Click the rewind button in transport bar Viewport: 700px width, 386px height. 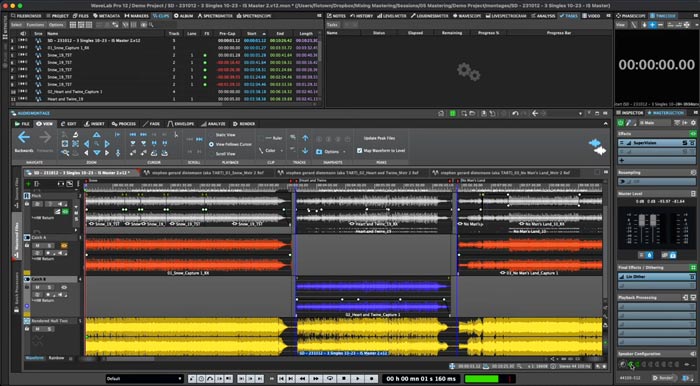[x=303, y=378]
